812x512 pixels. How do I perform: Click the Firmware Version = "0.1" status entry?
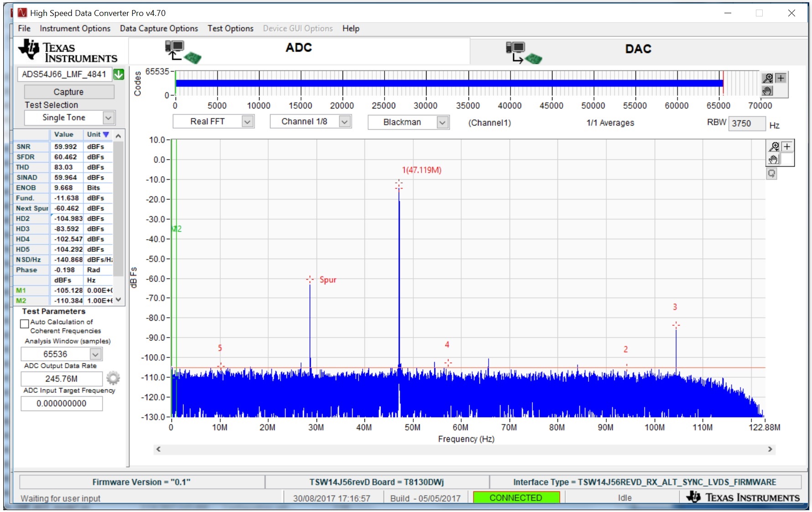[141, 482]
